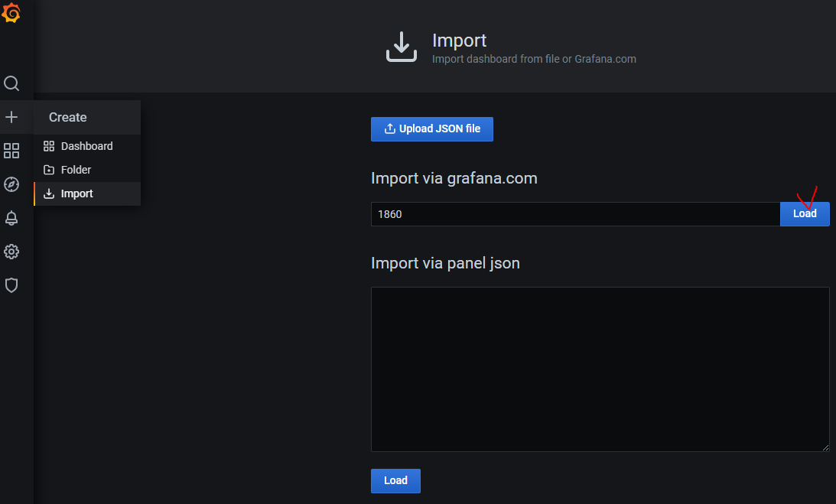
Task: Open the Dashboards grid icon in the sidebar
Action: (11, 151)
